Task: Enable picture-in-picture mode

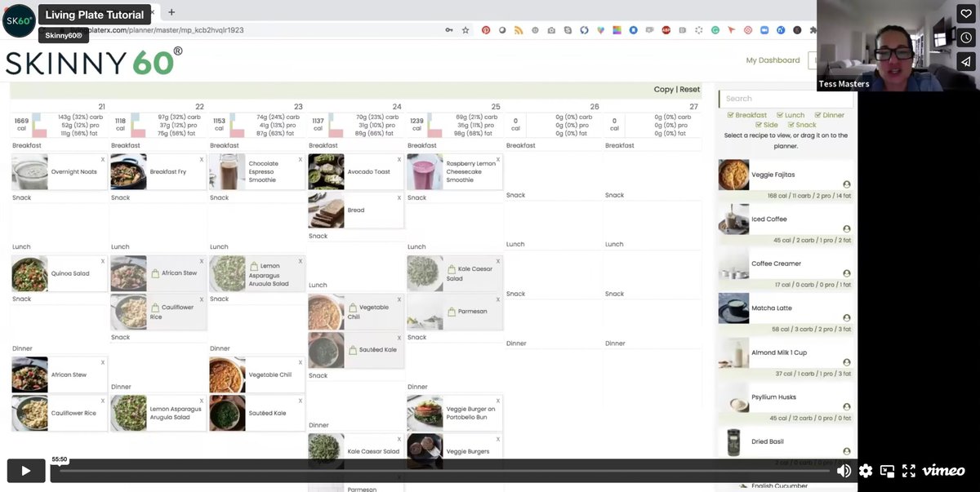Action: pyautogui.click(x=887, y=471)
